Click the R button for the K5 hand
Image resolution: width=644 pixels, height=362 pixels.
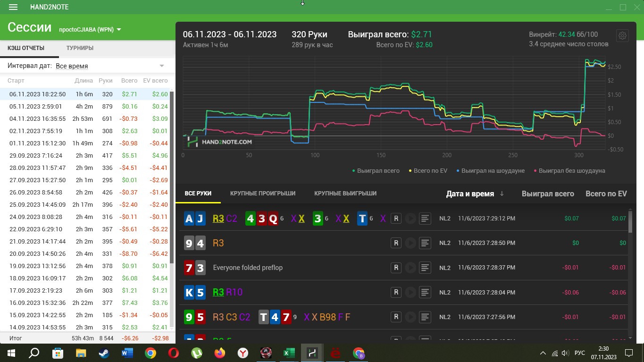tap(396, 292)
